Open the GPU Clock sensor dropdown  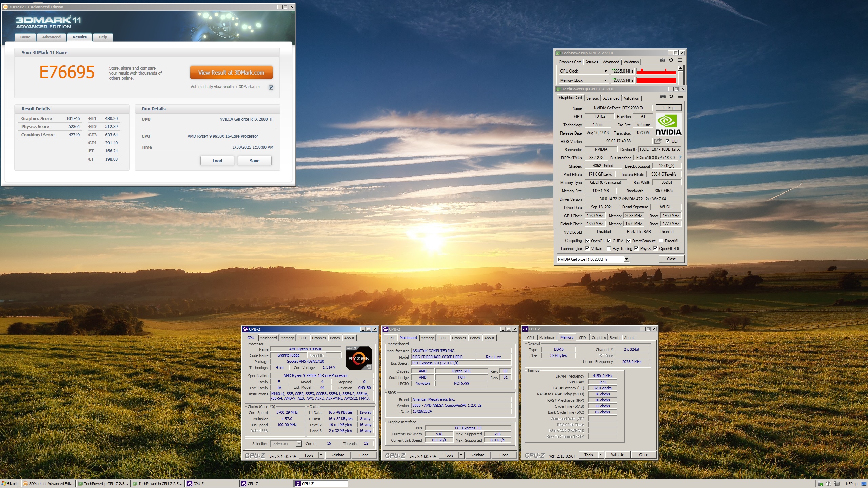point(606,71)
